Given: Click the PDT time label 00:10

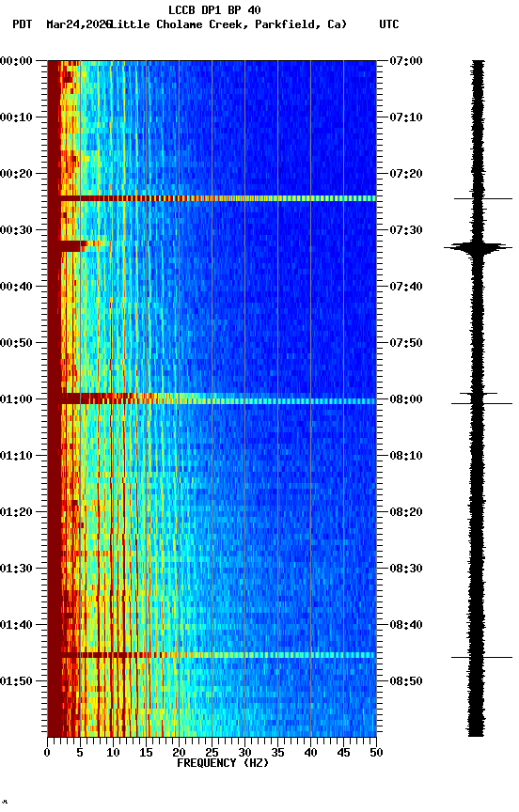Looking at the screenshot, I should click(x=16, y=117).
